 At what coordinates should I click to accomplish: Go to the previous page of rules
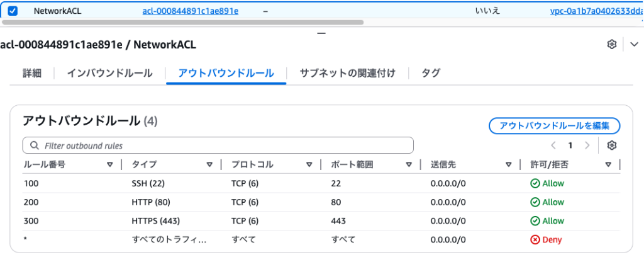[553, 145]
